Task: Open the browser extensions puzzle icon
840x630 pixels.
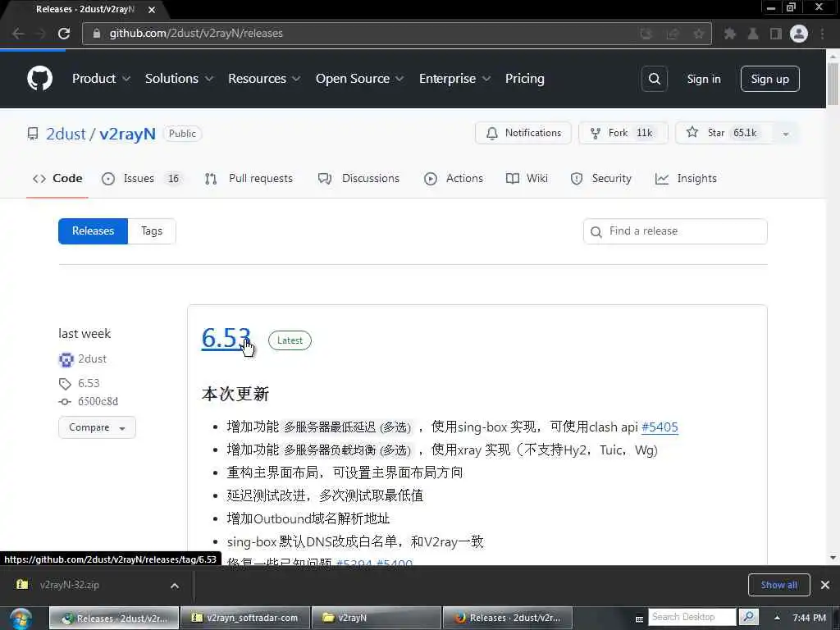Action: click(729, 34)
